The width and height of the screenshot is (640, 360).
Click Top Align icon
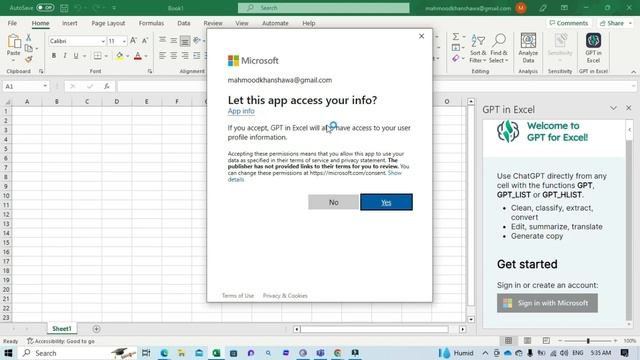pos(162,40)
